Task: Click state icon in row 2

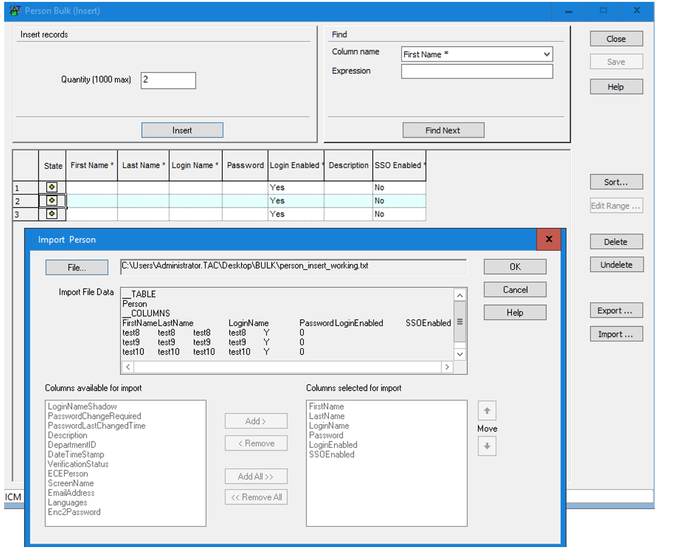Action: tap(52, 201)
